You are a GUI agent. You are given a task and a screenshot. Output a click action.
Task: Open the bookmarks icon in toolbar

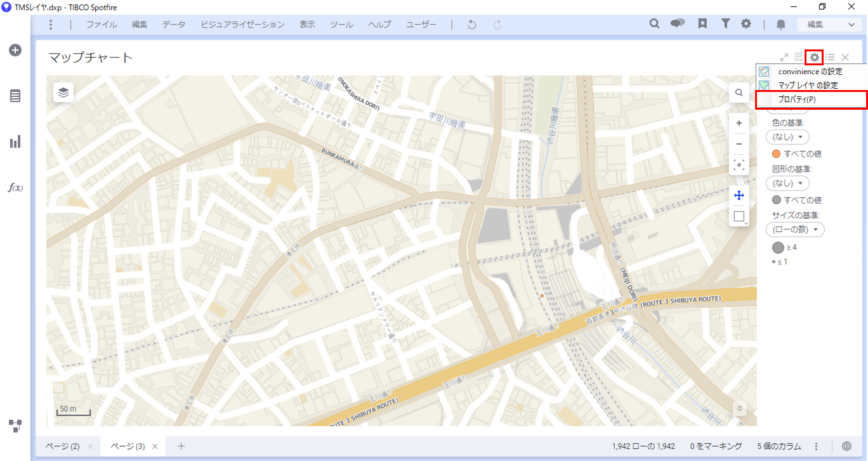pyautogui.click(x=702, y=24)
